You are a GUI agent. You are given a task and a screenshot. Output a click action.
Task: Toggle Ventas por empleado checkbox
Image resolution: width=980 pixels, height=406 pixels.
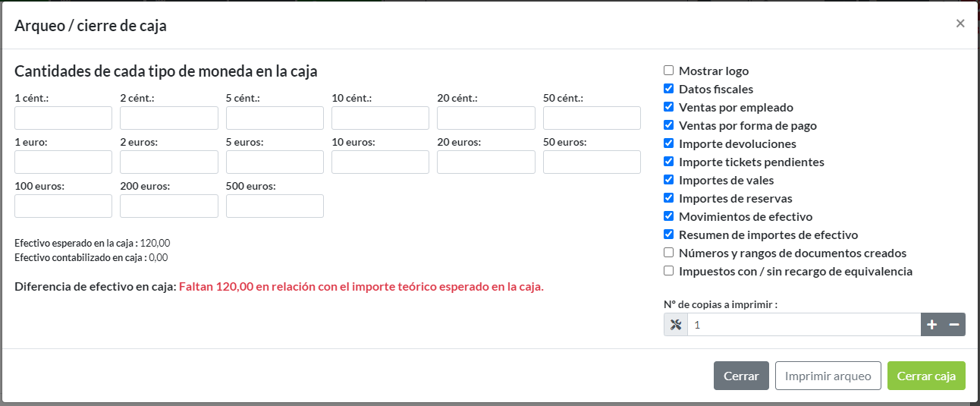click(668, 108)
